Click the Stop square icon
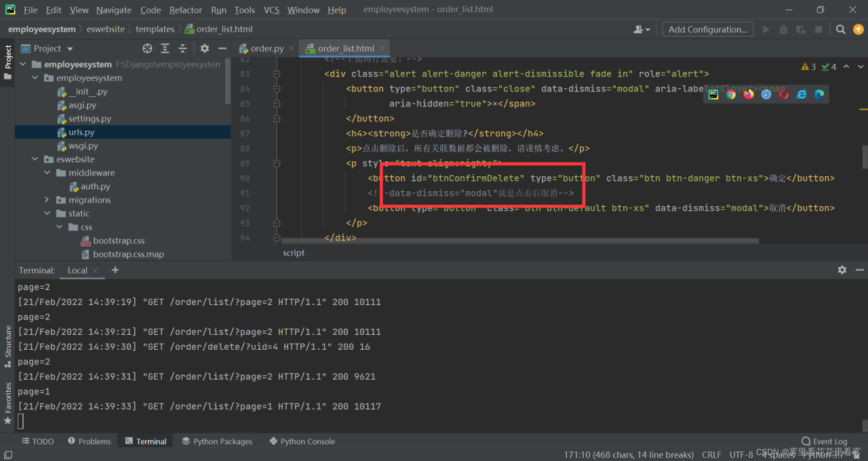The image size is (868, 461). pos(818,29)
